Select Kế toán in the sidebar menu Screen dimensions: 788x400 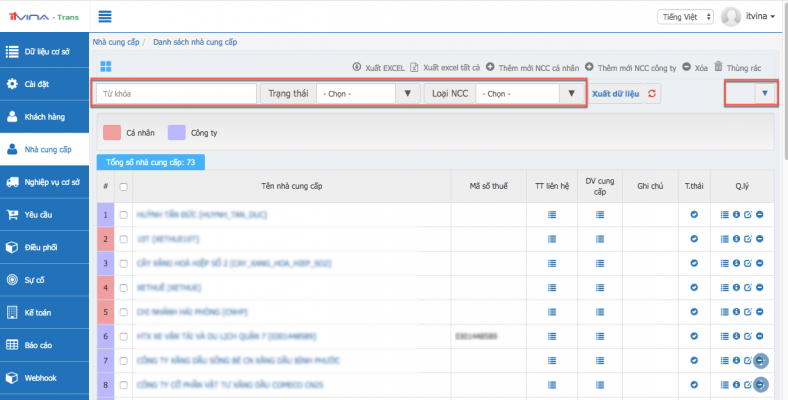pyautogui.click(x=44, y=312)
